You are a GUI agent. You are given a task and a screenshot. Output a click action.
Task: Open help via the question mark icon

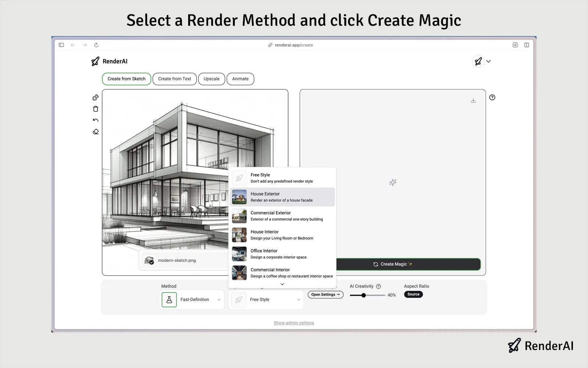click(492, 97)
